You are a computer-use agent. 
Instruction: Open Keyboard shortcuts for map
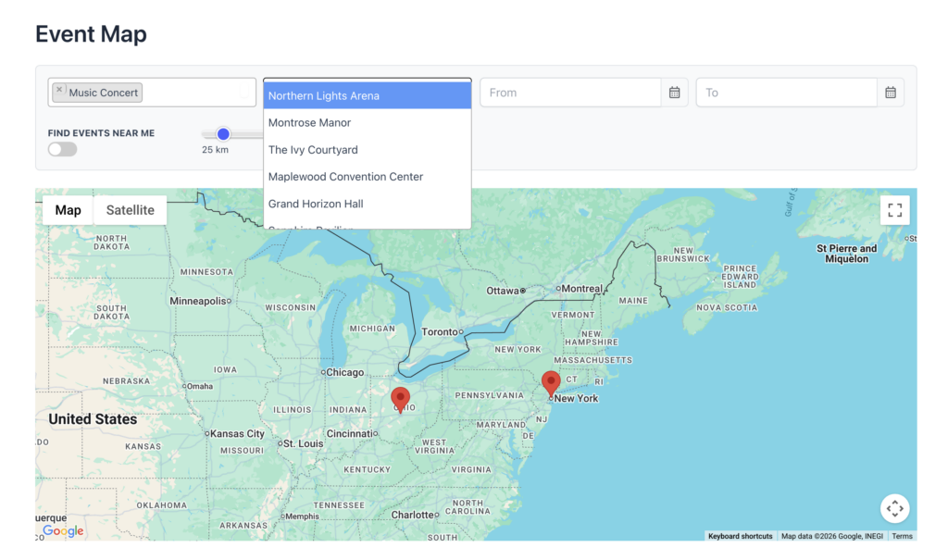pos(740,536)
